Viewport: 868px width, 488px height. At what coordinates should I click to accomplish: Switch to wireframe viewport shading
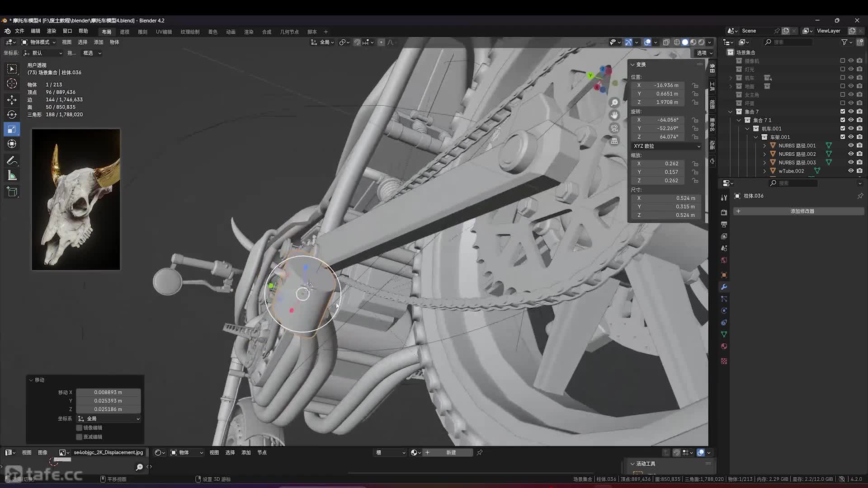pos(677,42)
